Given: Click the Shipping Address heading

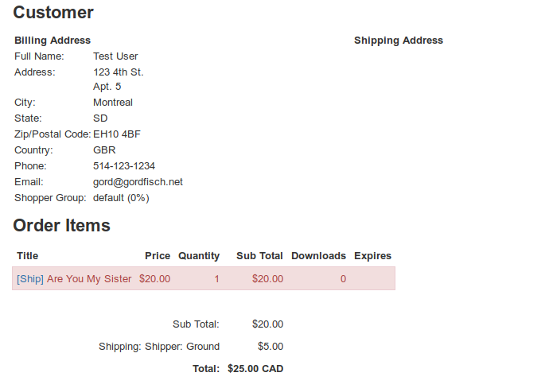Looking at the screenshot, I should point(399,41).
